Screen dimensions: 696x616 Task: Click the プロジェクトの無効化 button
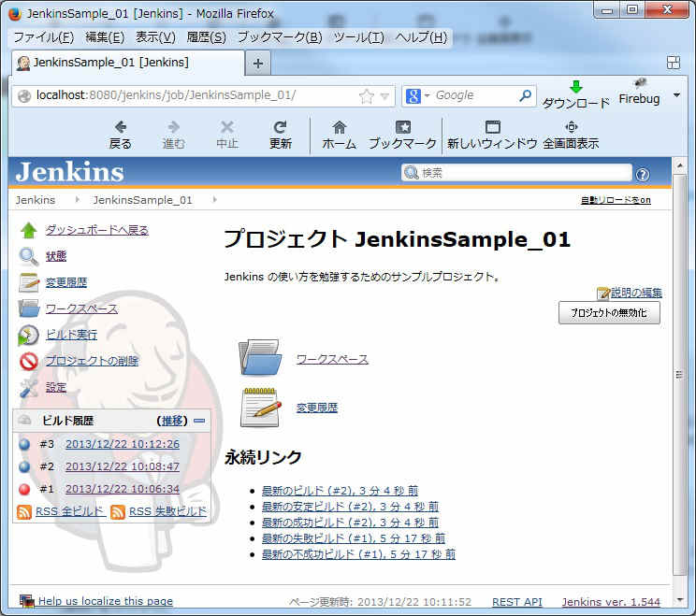coord(609,313)
